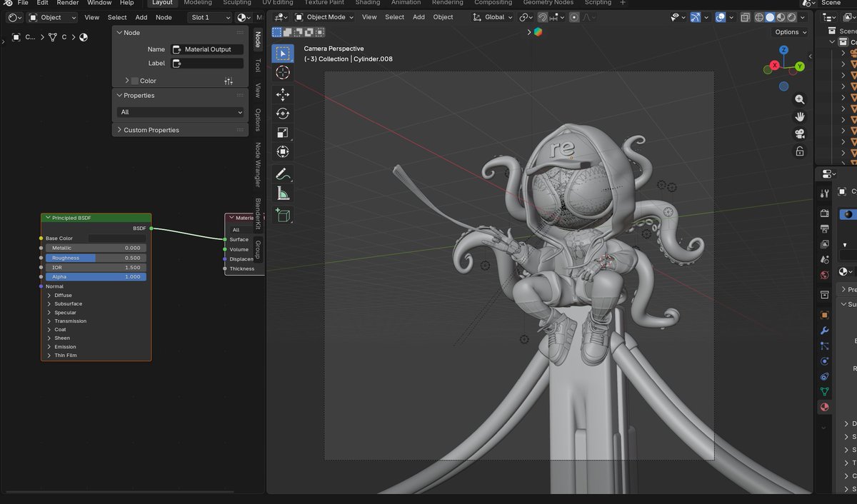857x504 pixels.
Task: Switch to the Shading workspace tab
Action: coord(368,3)
